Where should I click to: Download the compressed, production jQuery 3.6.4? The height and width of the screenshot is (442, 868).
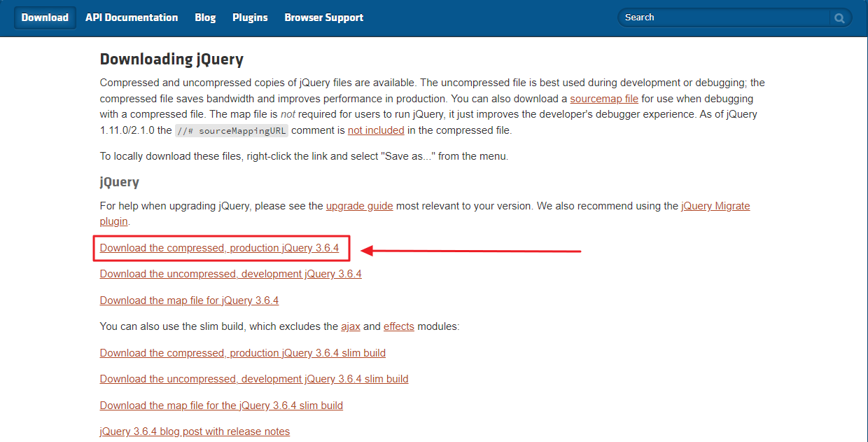[219, 248]
